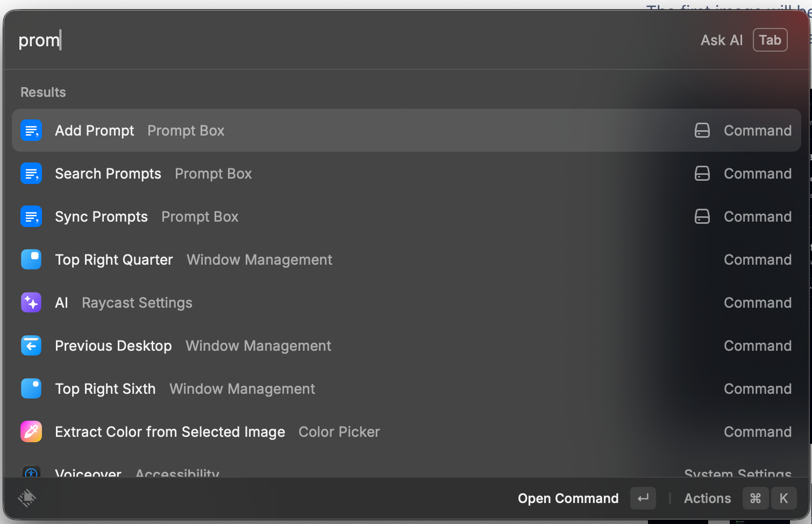
Task: Click the Sync Prompts blue icon
Action: tap(31, 216)
